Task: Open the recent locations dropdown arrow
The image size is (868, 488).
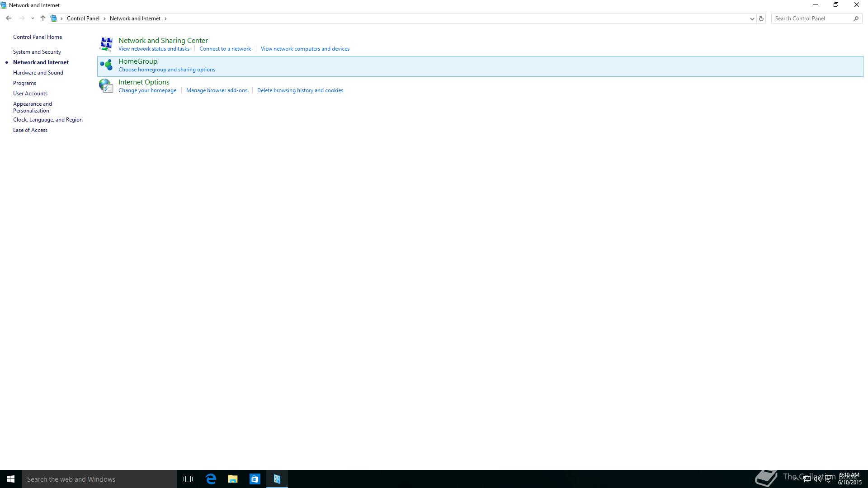Action: tap(33, 19)
